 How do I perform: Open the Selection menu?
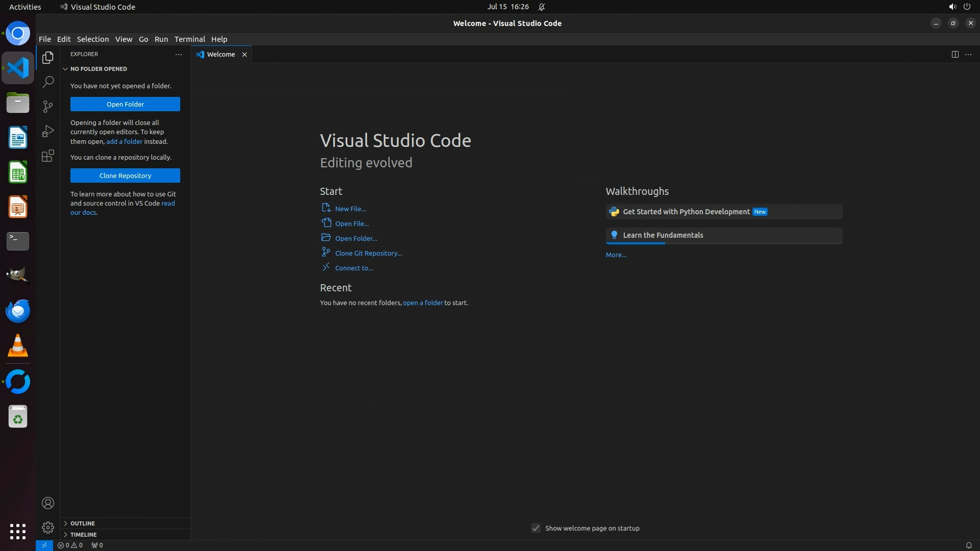coord(92,39)
